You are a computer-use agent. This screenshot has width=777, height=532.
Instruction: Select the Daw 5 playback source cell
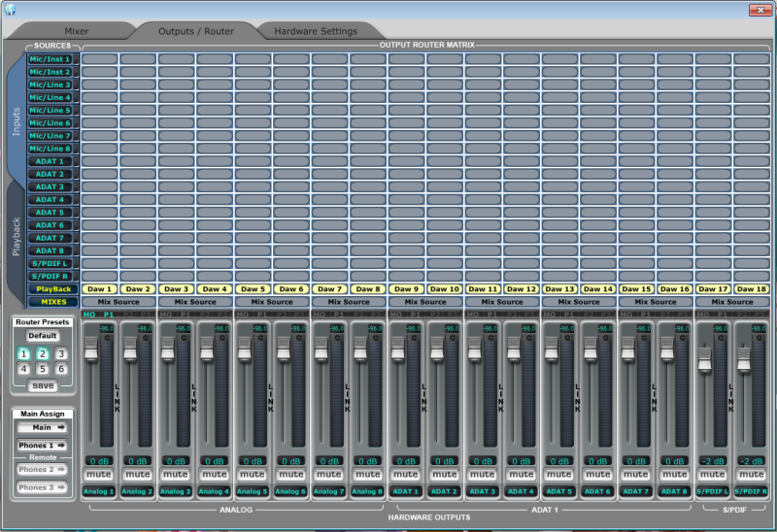click(252, 289)
